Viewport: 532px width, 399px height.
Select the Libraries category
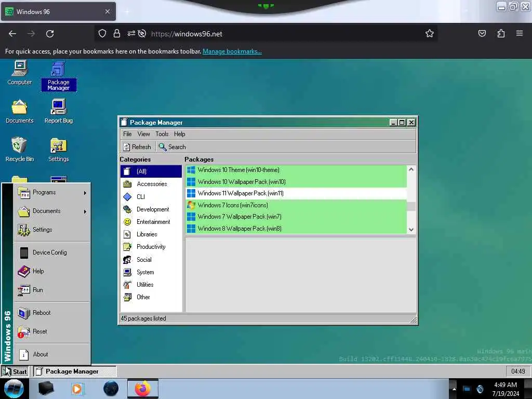151,234
